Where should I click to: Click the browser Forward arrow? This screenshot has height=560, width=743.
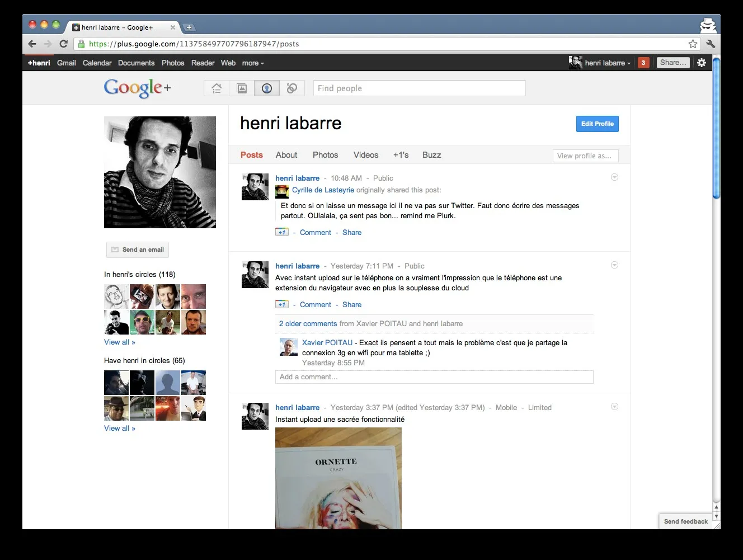(x=48, y=44)
